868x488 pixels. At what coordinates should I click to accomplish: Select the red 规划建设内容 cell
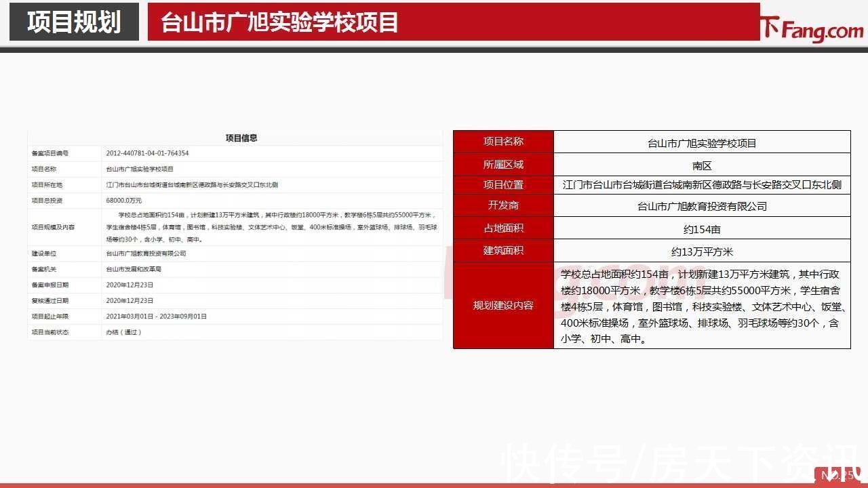click(503, 306)
